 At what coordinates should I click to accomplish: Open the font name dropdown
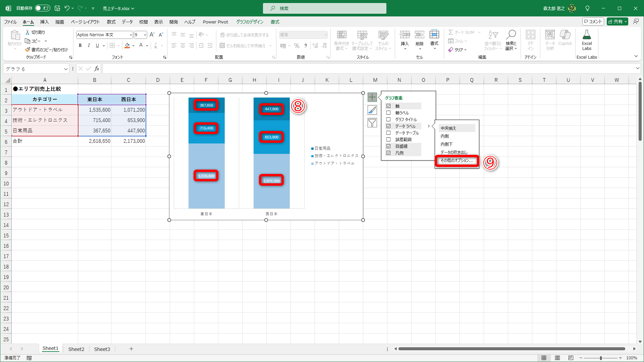tap(130, 35)
